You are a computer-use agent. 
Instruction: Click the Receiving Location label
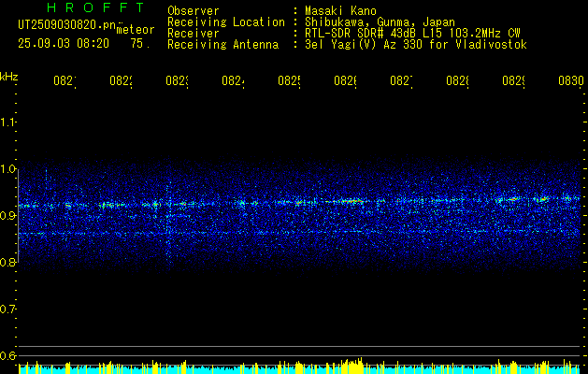click(x=226, y=22)
